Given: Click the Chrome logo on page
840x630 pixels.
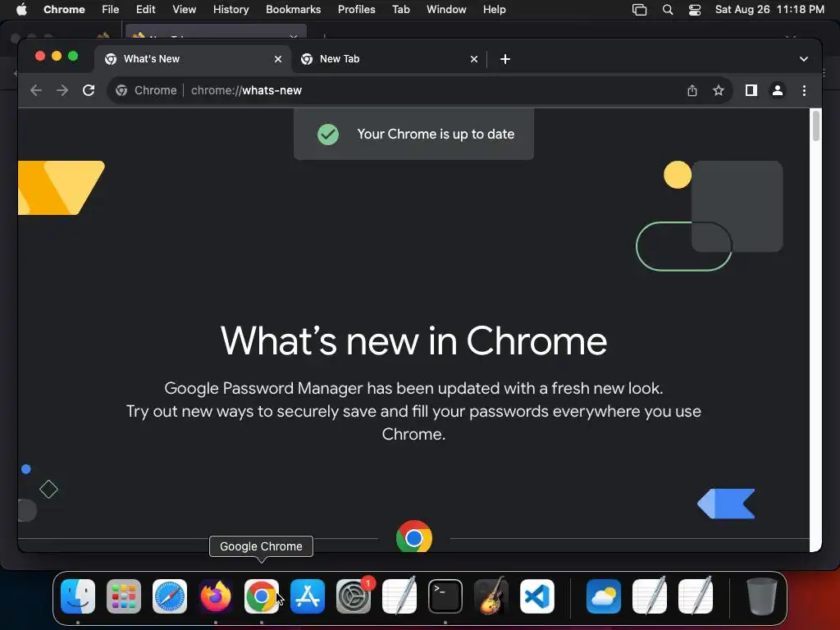Looking at the screenshot, I should tap(414, 536).
